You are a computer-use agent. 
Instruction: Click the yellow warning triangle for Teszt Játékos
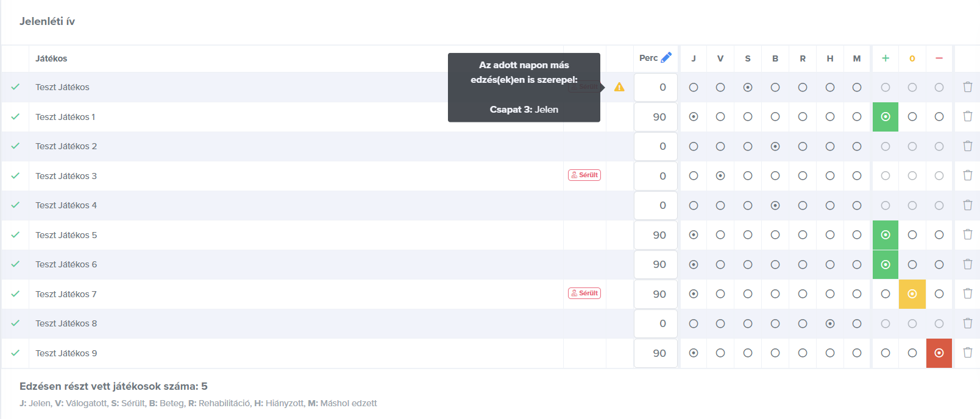[x=619, y=87]
